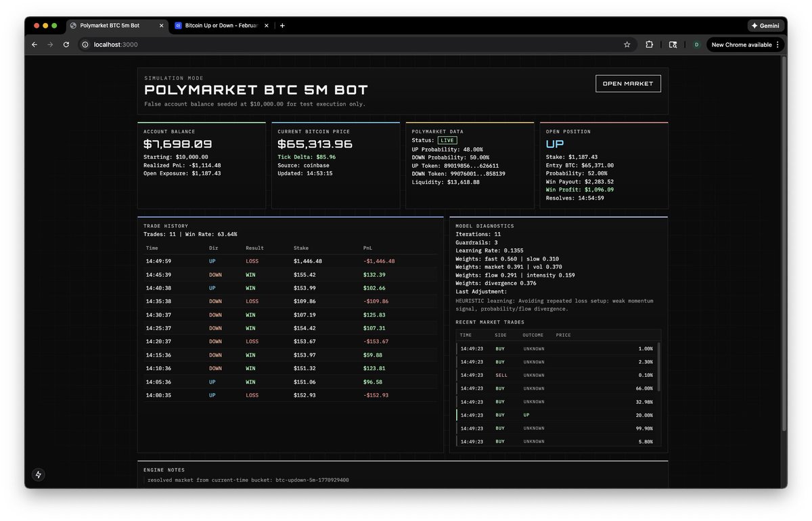The height and width of the screenshot is (521, 812).
Task: Click the lightning bolt dev tools badge
Action: point(39,474)
